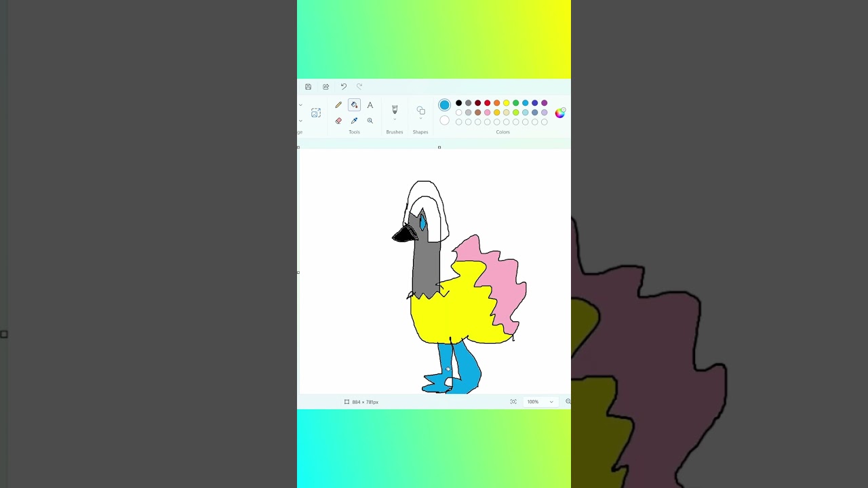Click the Undo icon
Image resolution: width=868 pixels, height=488 pixels.
click(343, 87)
